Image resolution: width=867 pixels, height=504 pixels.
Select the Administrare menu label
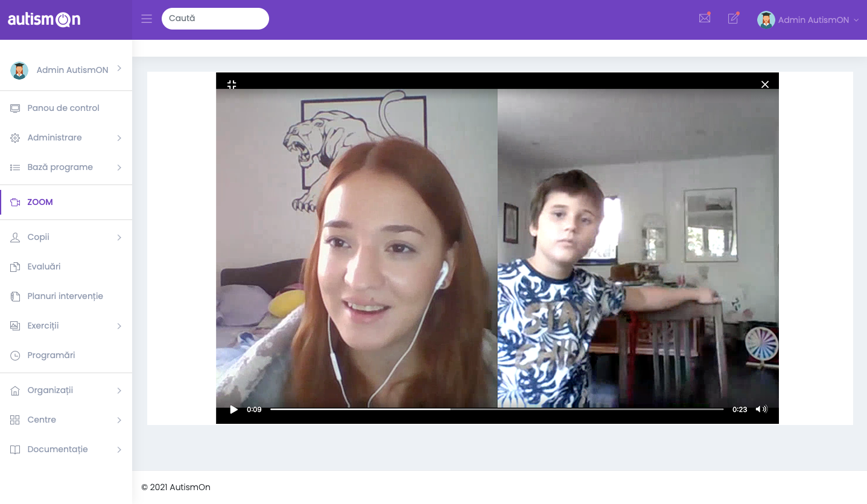(54, 137)
